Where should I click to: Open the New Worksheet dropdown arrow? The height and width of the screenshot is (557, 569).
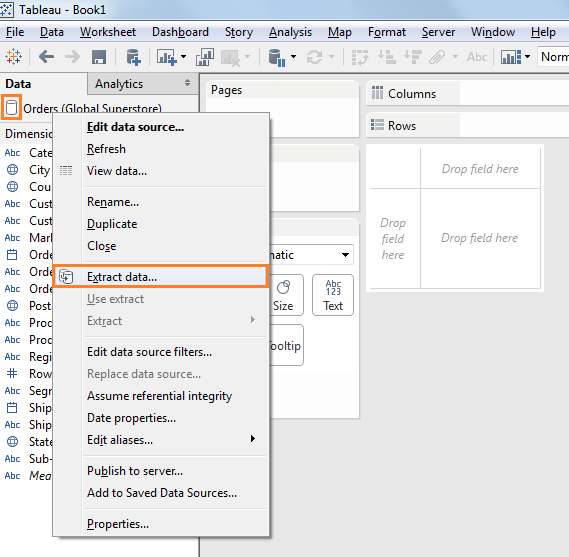184,57
